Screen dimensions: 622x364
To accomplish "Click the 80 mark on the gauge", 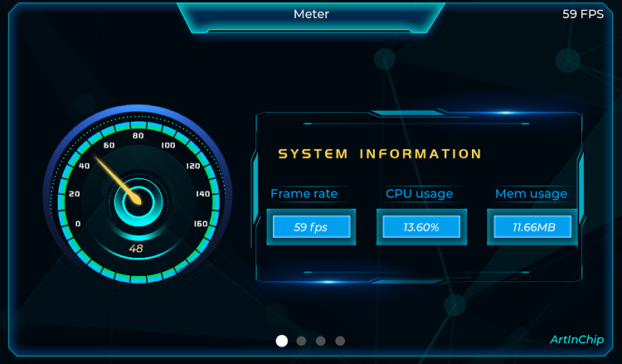I will click(x=138, y=136).
